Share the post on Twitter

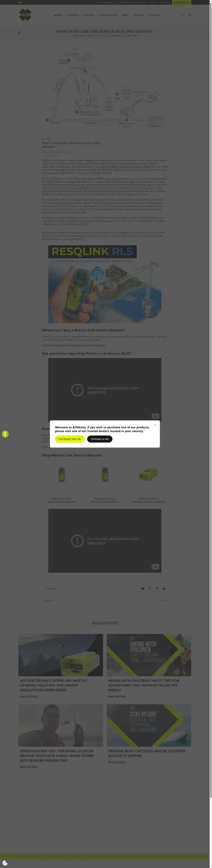point(143,588)
